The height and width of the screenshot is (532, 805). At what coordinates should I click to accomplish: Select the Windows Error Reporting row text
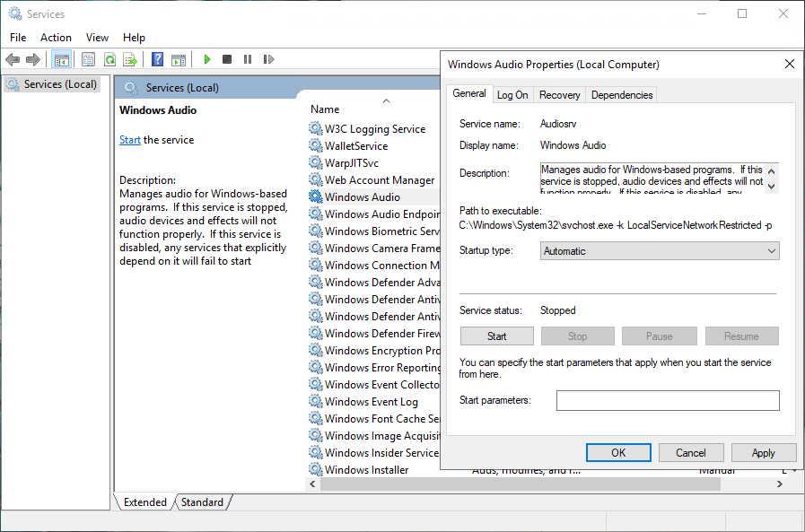tap(382, 367)
